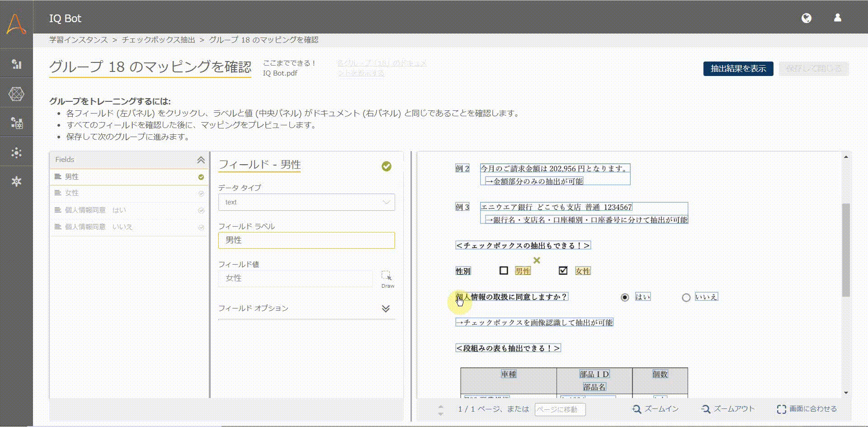Check the 男性 checkbox in the document
Screen dimensions: 868x427
503,270
